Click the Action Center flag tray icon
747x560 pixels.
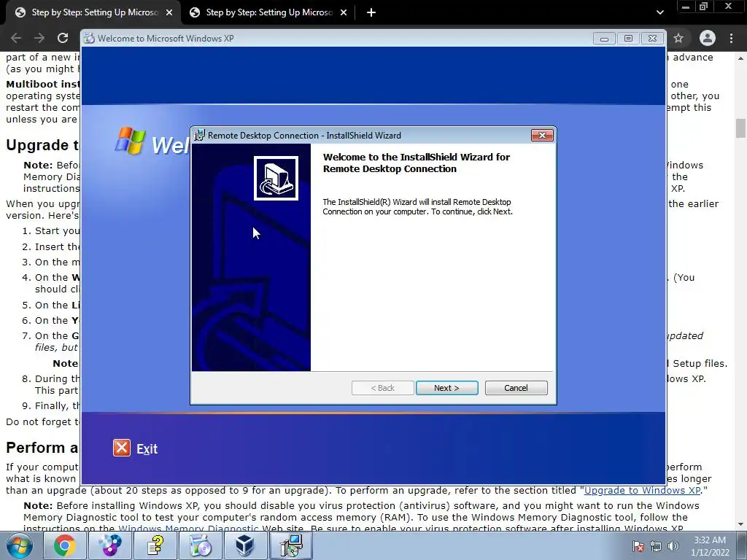(638, 546)
